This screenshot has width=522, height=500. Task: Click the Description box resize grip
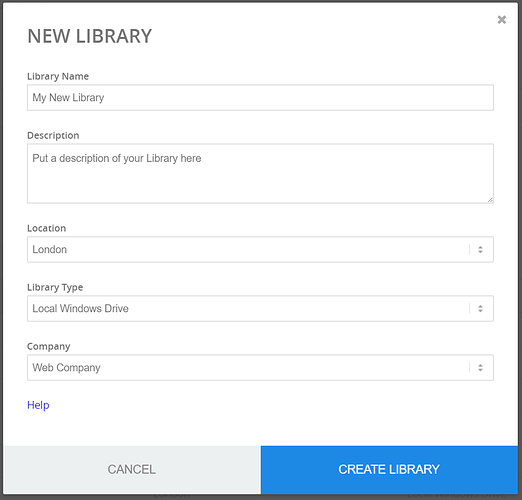click(x=490, y=200)
